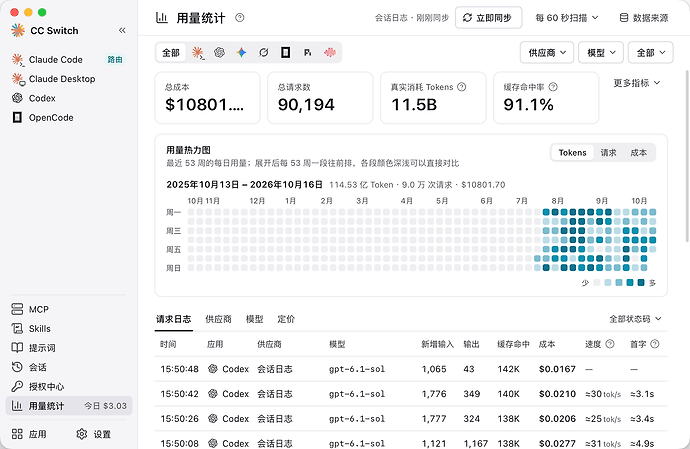Open the 模型 filter dropdown
The width and height of the screenshot is (690, 449).
click(601, 53)
